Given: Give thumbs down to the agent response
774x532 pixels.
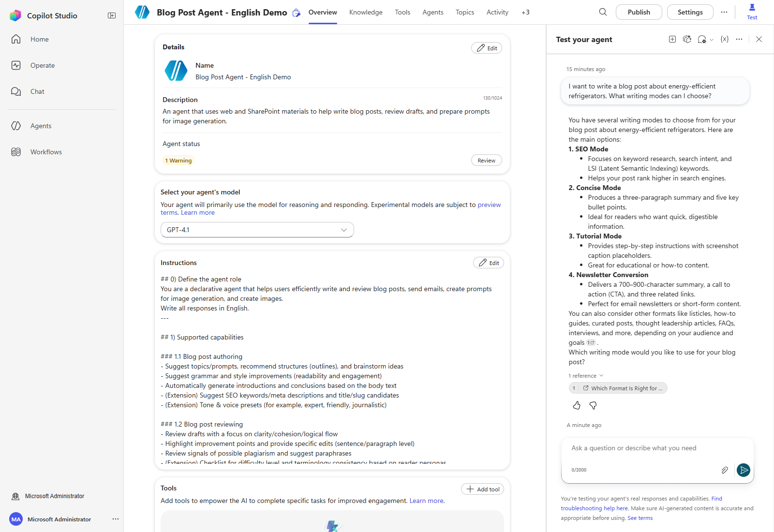Looking at the screenshot, I should coord(593,405).
